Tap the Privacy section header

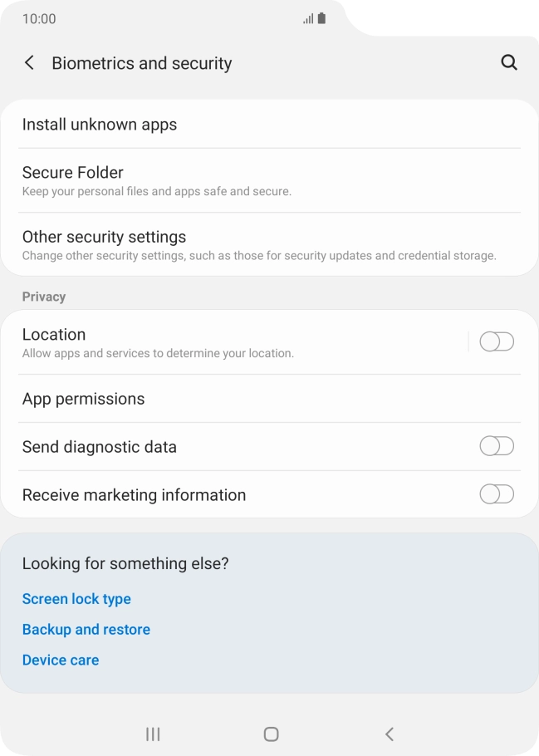(44, 297)
